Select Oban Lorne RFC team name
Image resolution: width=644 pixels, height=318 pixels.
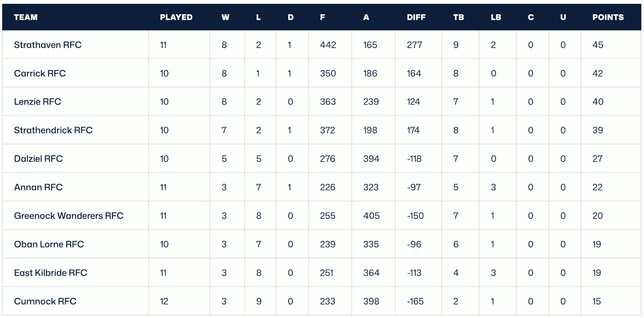(x=49, y=244)
